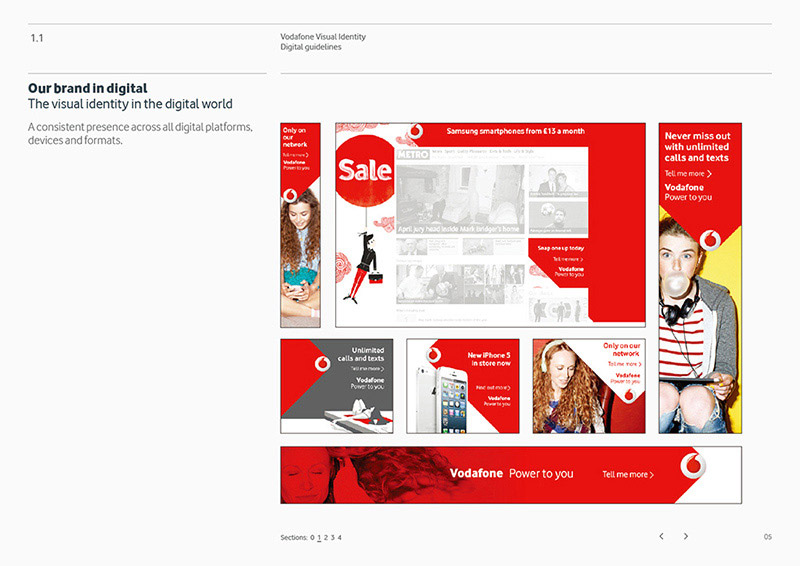Click Vodafone logo in bubblegum girl skyscraper ad
The image size is (800, 566).
[710, 240]
